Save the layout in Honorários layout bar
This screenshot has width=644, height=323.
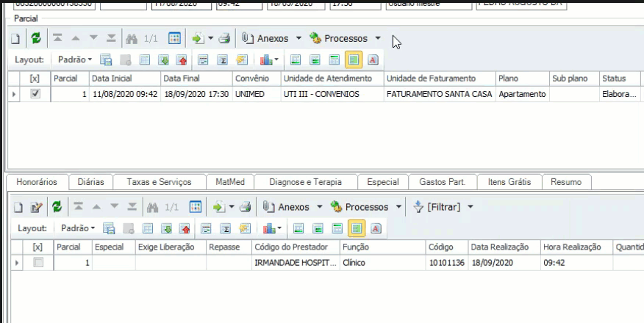point(109,228)
